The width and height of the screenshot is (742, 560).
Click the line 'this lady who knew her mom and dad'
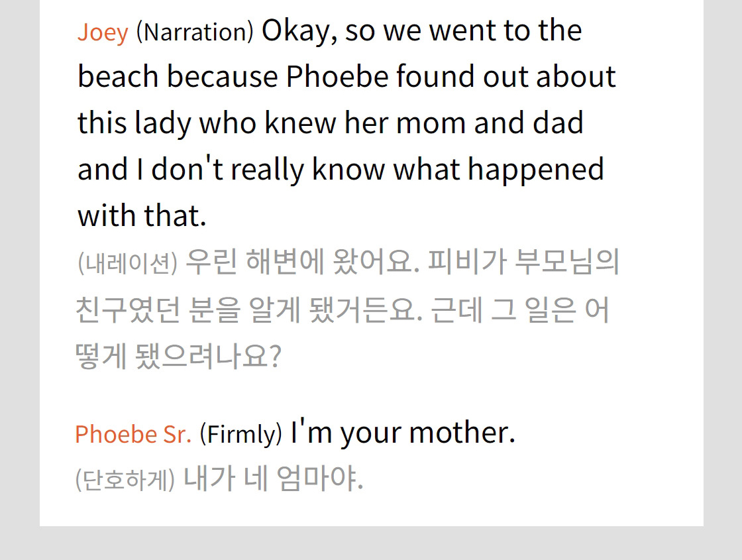point(331,123)
